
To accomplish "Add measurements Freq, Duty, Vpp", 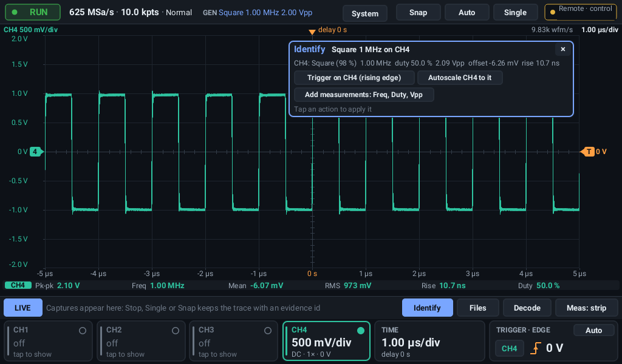I will tap(364, 95).
